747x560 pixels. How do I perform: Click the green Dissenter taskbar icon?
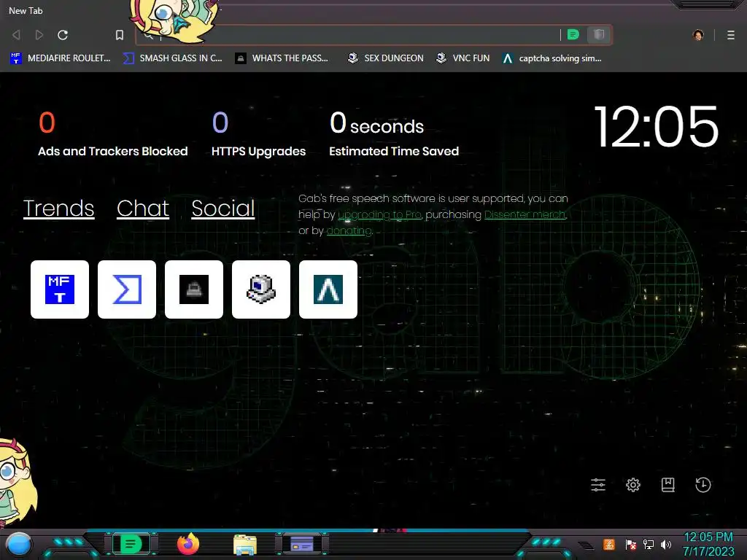[x=131, y=544]
